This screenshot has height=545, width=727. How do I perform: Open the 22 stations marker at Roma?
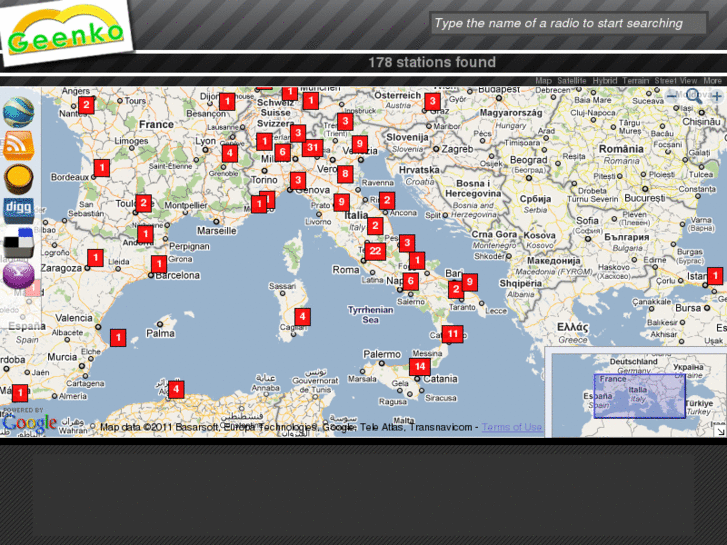(375, 251)
